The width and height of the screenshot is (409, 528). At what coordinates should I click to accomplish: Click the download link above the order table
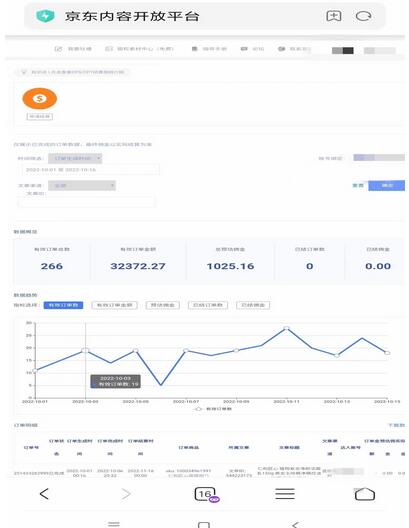click(x=397, y=425)
